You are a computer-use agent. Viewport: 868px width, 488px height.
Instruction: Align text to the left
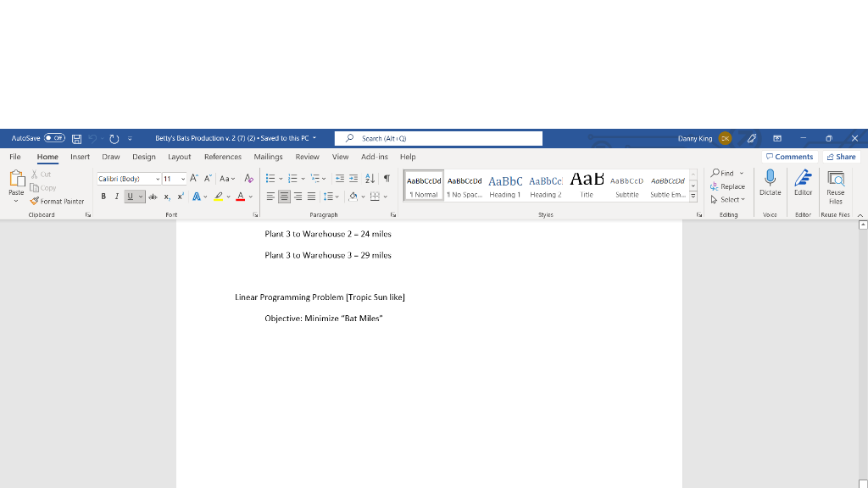pyautogui.click(x=270, y=197)
